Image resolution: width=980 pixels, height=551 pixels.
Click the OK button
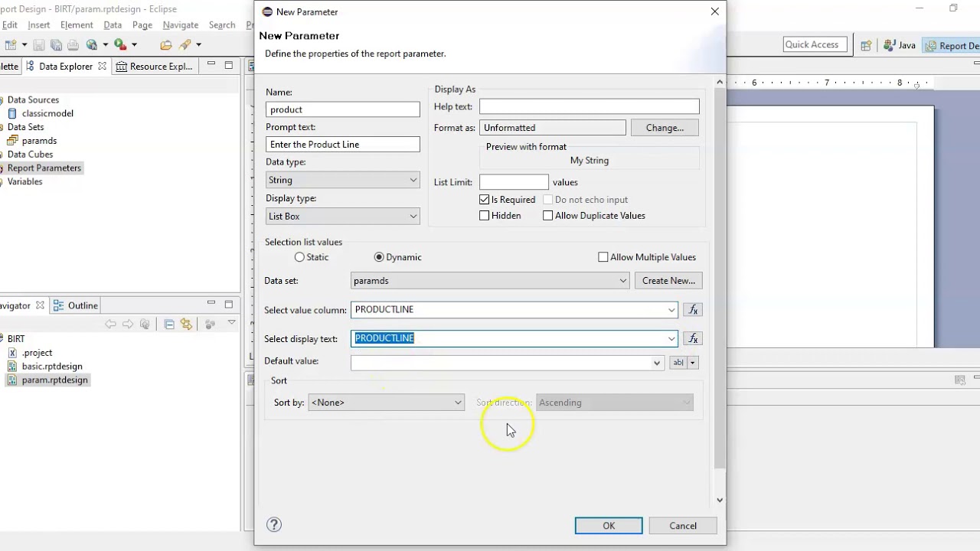click(x=609, y=526)
